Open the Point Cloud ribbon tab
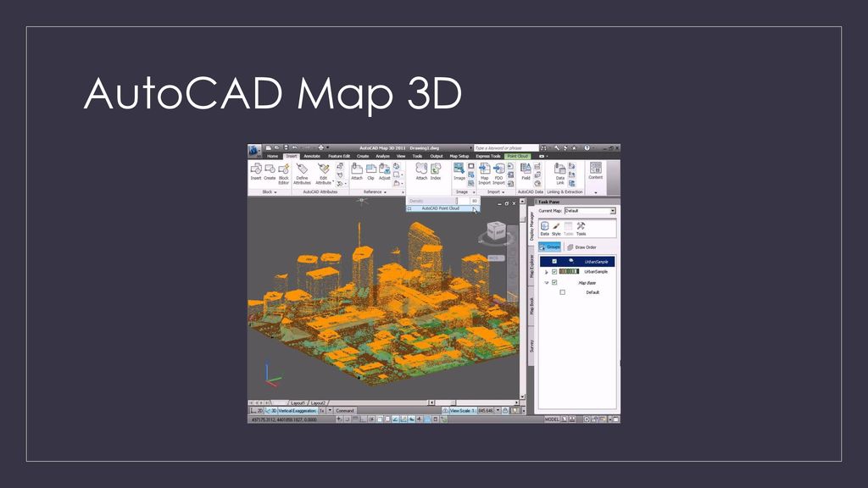The height and width of the screenshot is (488, 868). [x=518, y=156]
